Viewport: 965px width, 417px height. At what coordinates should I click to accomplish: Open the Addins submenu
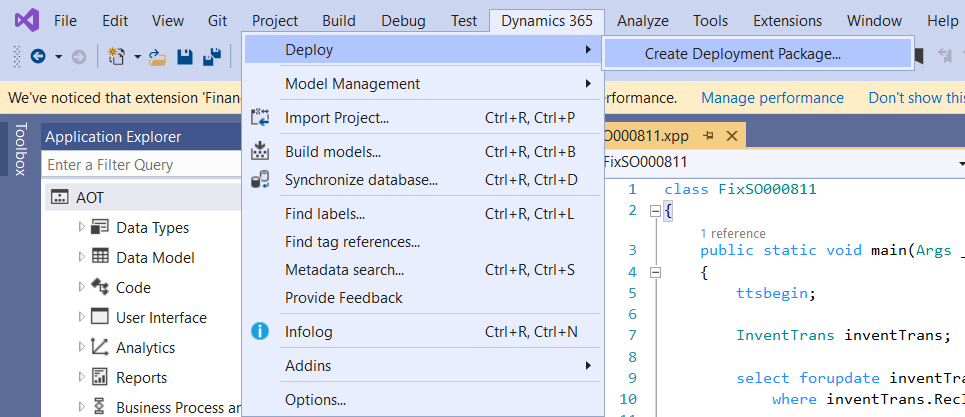422,365
